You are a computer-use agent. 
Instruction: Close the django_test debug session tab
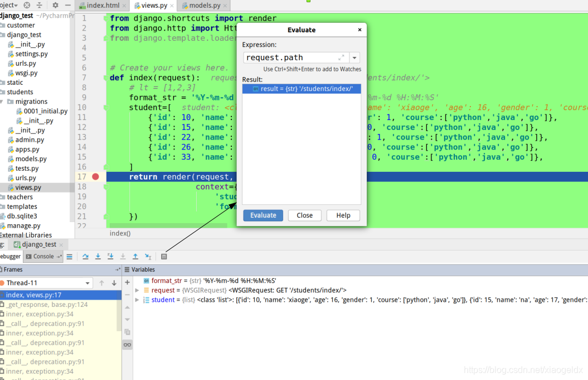pos(61,245)
